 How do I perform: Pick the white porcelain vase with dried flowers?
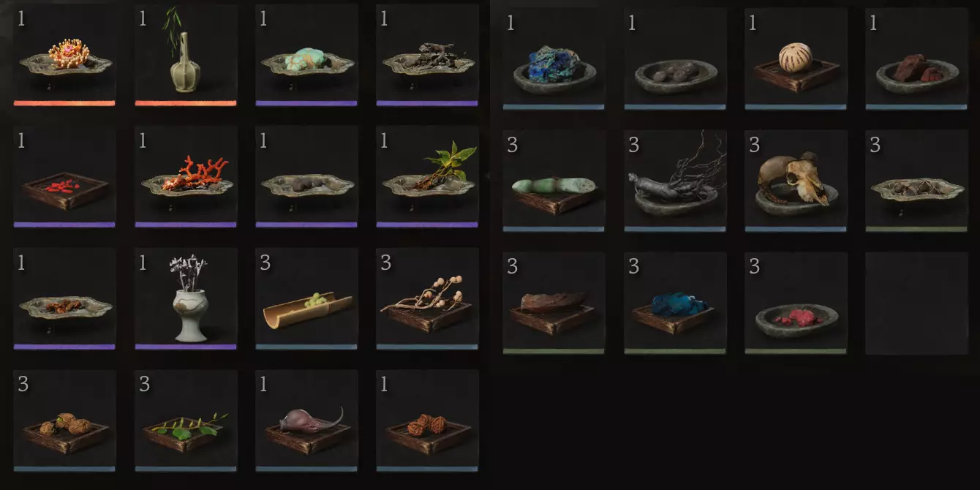point(186,298)
